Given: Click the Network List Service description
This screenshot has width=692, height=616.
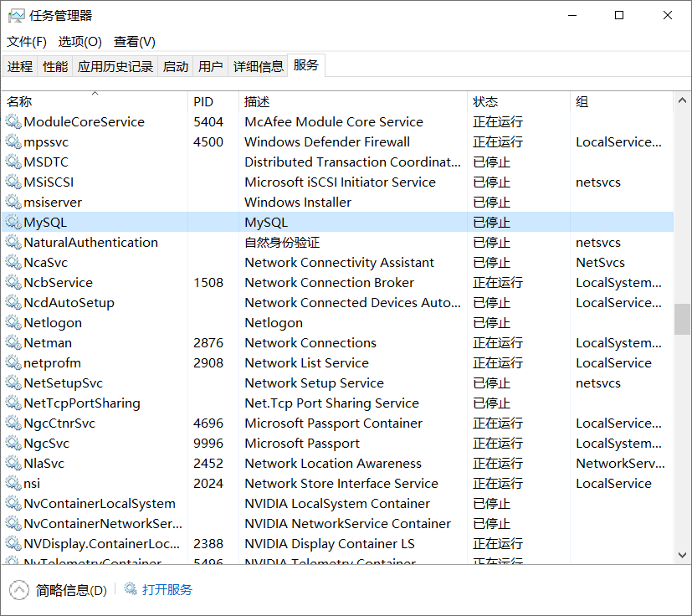Looking at the screenshot, I should point(306,362).
